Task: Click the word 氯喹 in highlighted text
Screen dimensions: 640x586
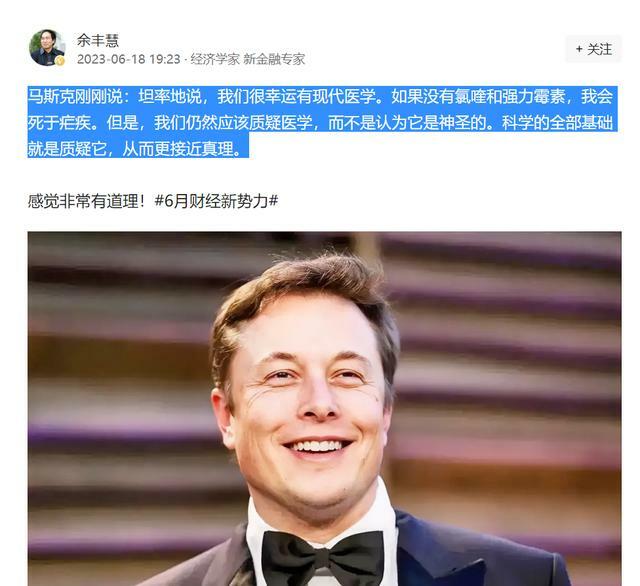Action: [x=470, y=97]
